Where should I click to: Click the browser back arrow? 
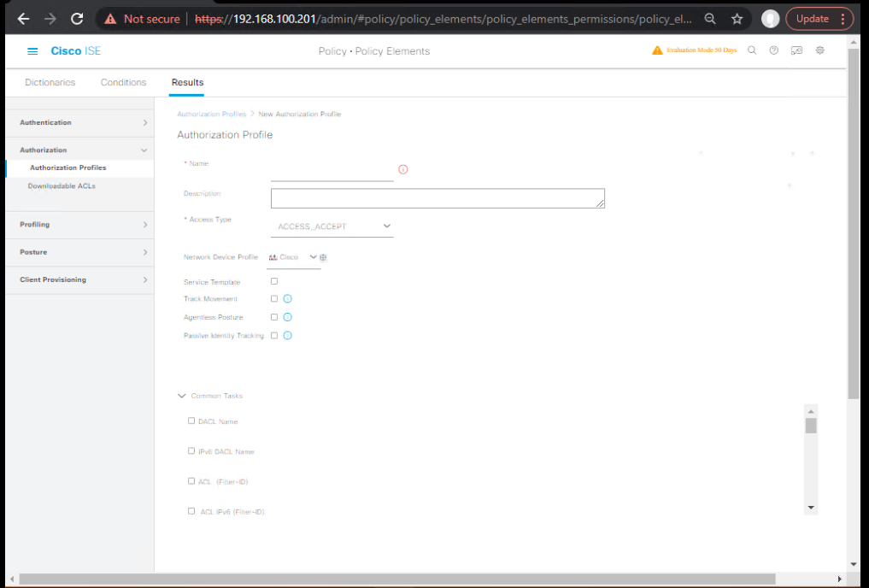click(23, 19)
